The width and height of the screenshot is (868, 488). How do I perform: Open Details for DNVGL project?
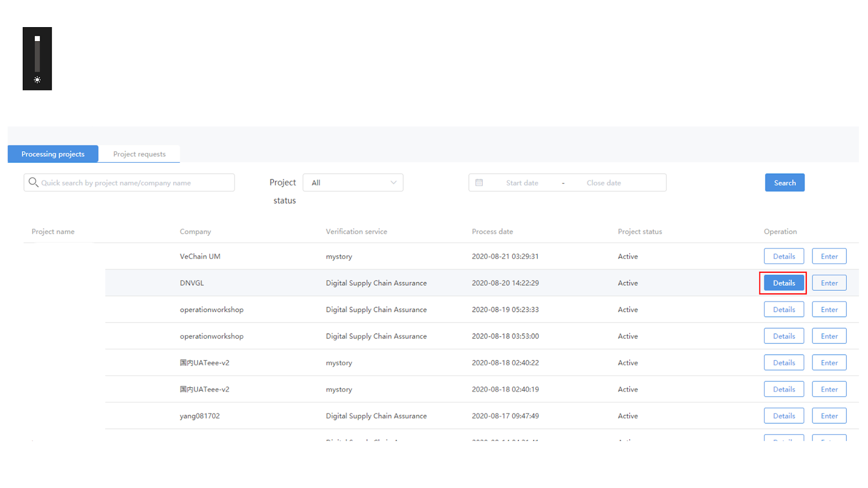pos(784,283)
